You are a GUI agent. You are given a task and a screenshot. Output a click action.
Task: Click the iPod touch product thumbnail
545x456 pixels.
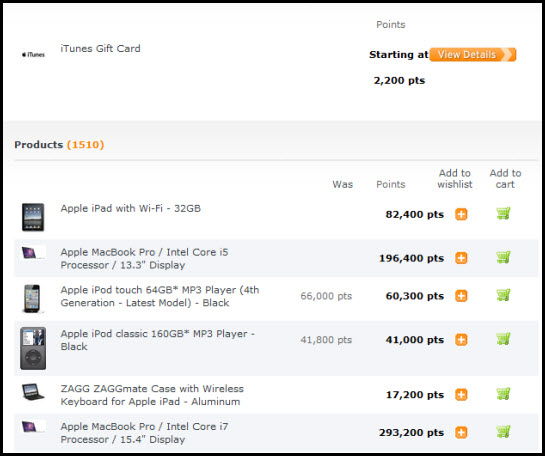coord(32,299)
